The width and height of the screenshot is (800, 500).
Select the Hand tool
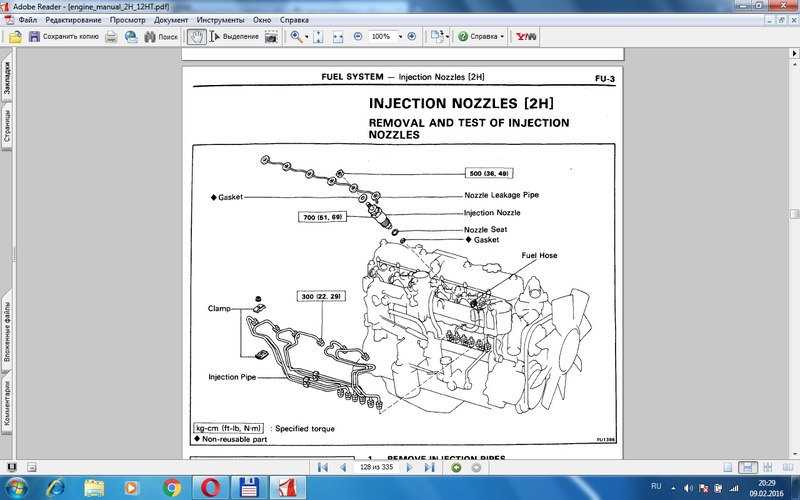tap(197, 36)
